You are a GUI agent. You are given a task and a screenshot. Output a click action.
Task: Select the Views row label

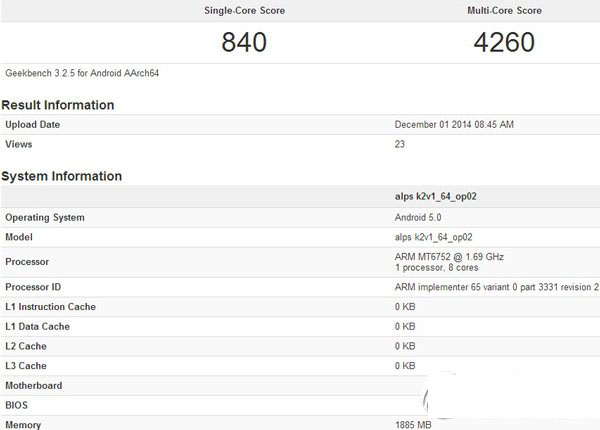point(19,145)
